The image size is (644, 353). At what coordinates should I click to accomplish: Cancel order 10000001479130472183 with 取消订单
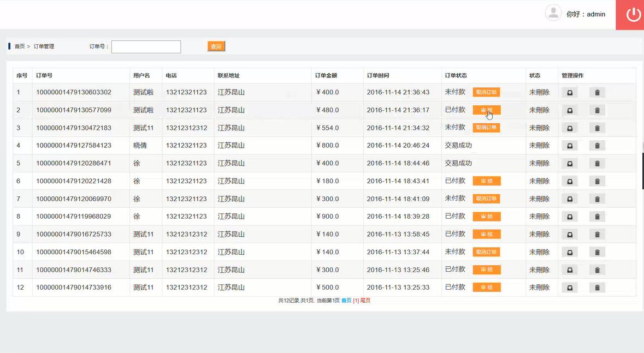point(486,128)
